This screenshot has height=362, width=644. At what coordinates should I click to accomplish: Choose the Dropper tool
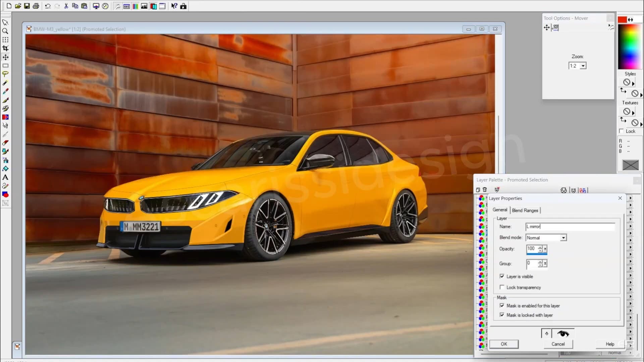point(5,91)
